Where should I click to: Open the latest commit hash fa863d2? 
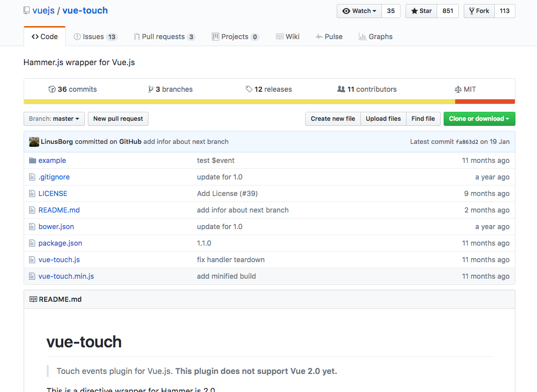tap(467, 142)
